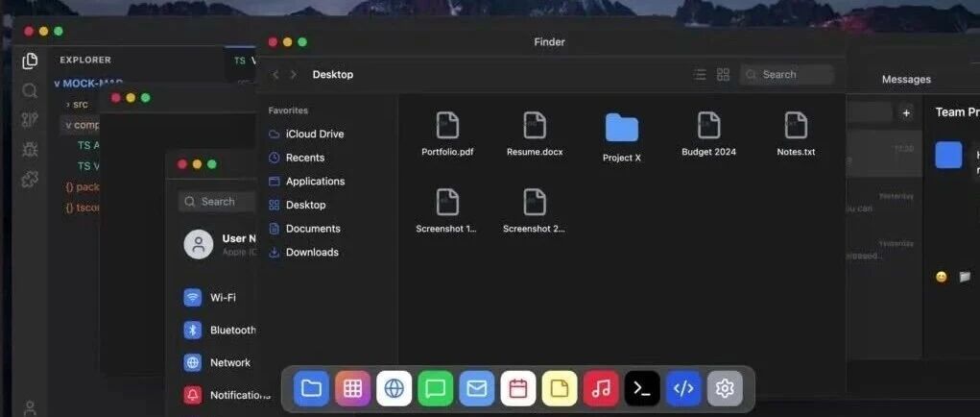The height and width of the screenshot is (417, 980).
Task: Open the Explorer icon in activity bar
Action: [30, 61]
